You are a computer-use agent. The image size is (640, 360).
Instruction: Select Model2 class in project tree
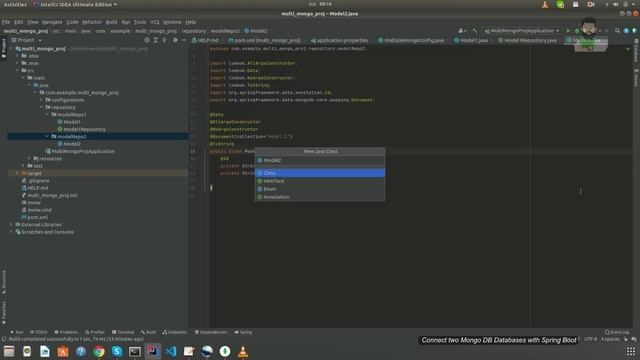(69, 144)
